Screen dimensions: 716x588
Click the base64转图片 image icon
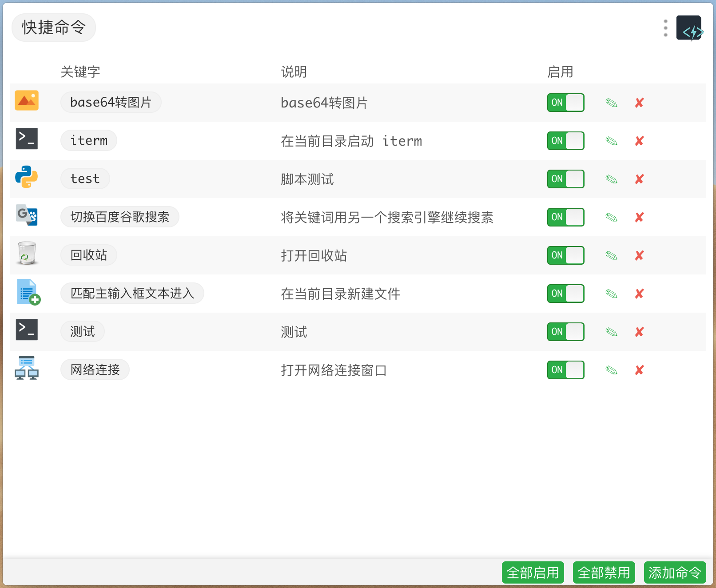(x=27, y=100)
